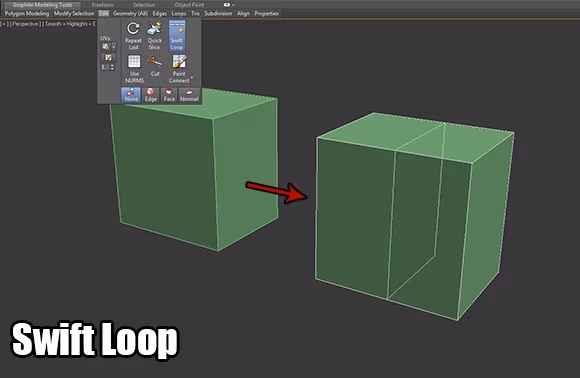Open the Selection tab
Screen dimensions: 580x378
[144, 5]
